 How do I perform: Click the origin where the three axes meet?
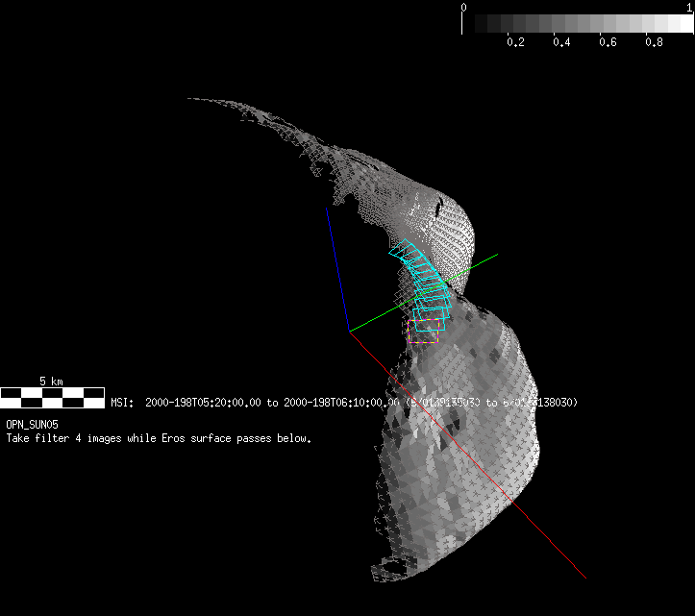pyautogui.click(x=349, y=331)
